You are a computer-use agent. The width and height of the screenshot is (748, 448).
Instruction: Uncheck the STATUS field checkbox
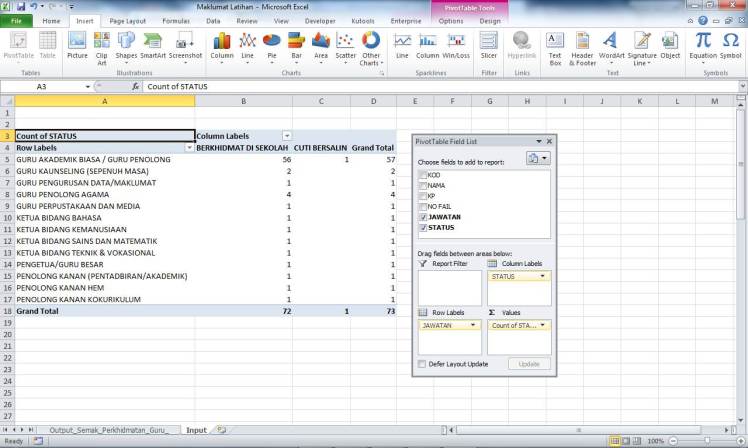[x=422, y=228]
